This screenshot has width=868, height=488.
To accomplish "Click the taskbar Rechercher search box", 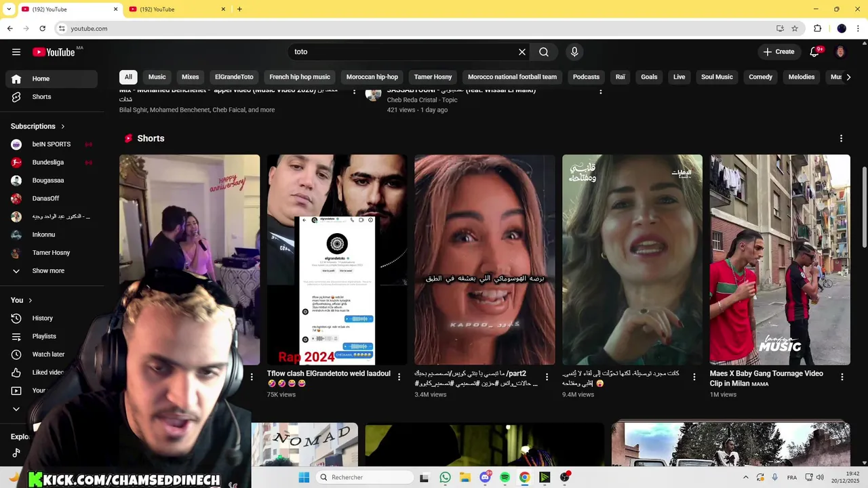I will (365, 477).
